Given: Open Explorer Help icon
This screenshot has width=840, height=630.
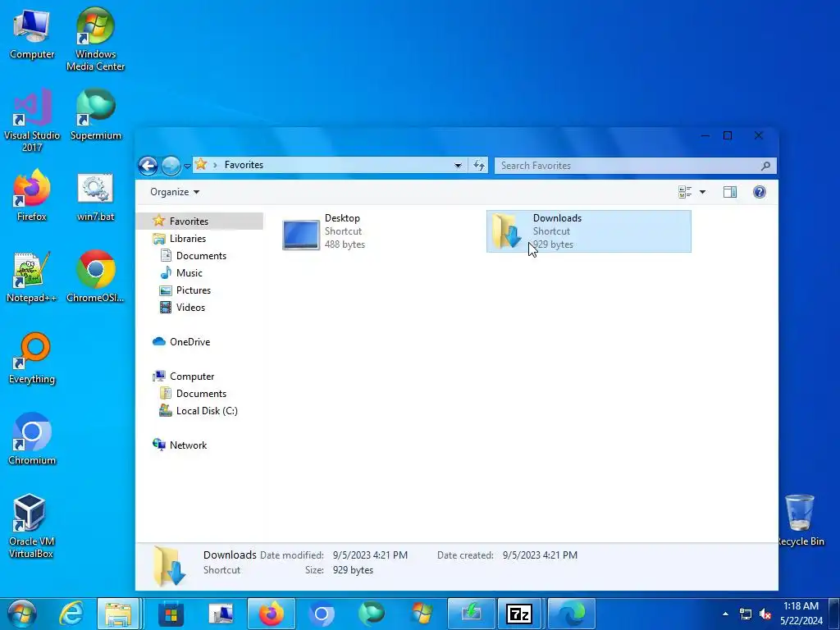Looking at the screenshot, I should 759,192.
